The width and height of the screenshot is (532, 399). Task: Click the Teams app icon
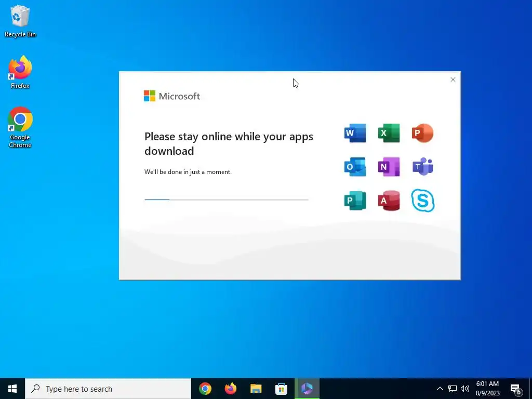[x=423, y=167]
